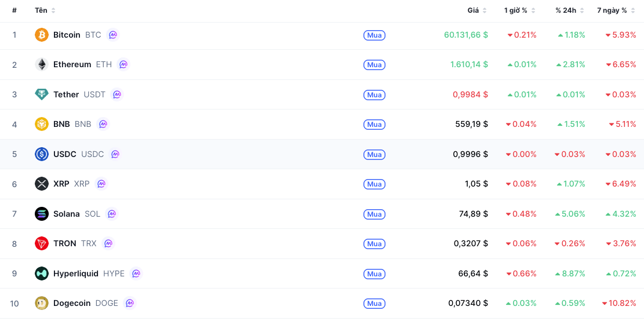Sort table by Tên column
This screenshot has height=321, width=644.
coord(45,10)
